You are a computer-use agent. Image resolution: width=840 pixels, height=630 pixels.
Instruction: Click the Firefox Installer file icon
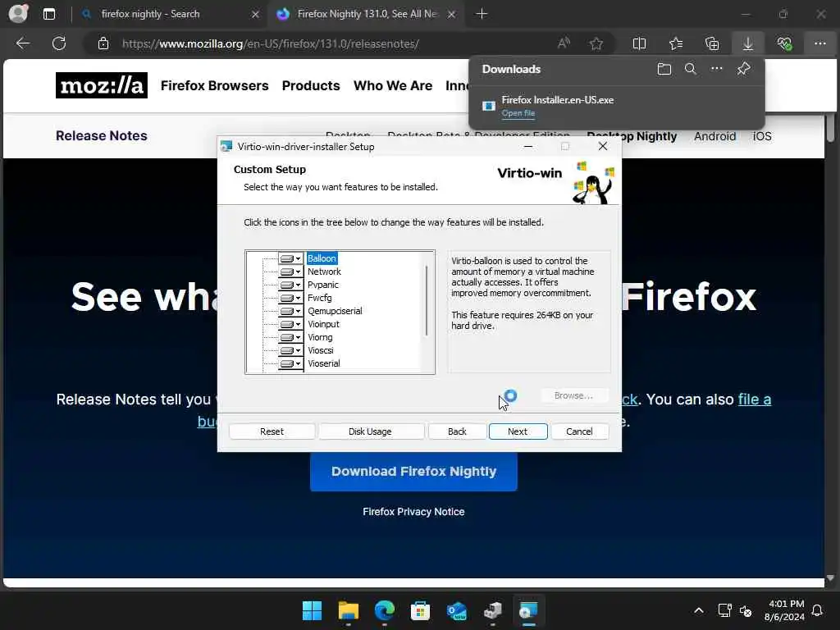[488, 106]
